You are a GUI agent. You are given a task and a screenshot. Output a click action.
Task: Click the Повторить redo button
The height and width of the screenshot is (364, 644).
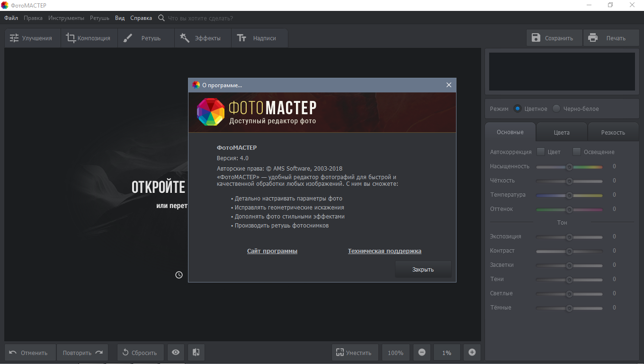pos(82,353)
